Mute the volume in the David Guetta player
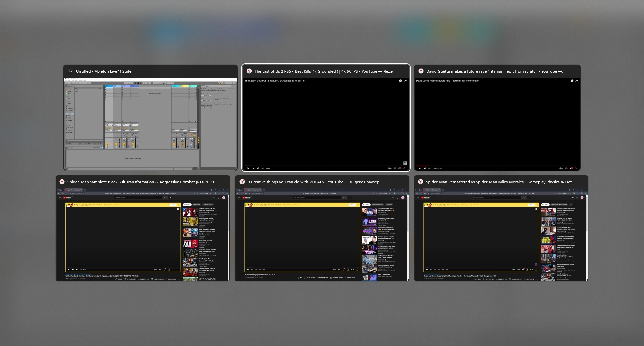The height and width of the screenshot is (346, 644). (429, 168)
